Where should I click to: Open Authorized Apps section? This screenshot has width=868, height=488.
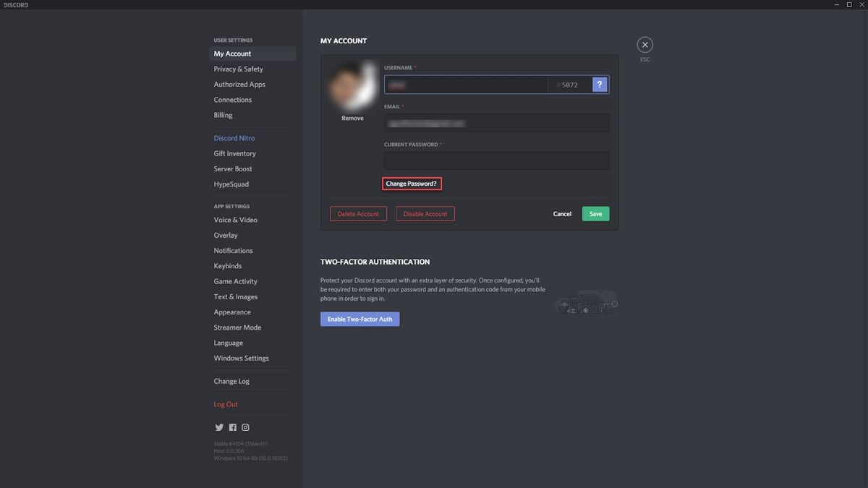pyautogui.click(x=239, y=84)
